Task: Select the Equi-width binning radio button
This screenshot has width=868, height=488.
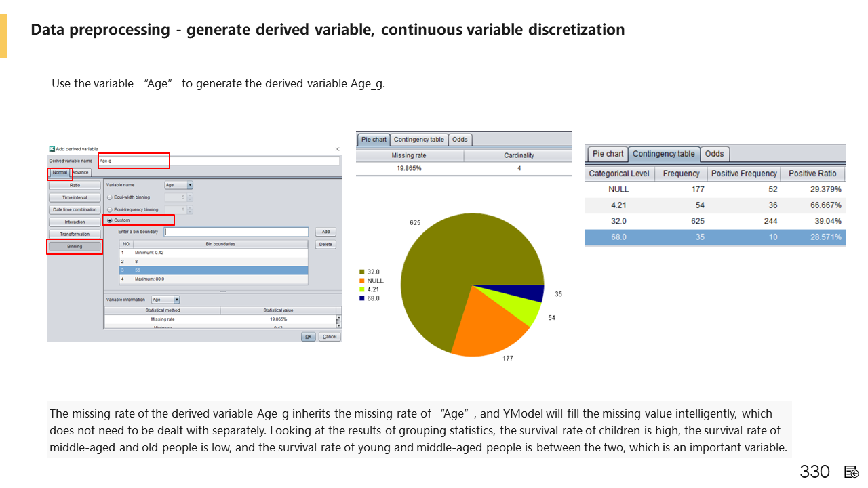Action: (x=110, y=197)
